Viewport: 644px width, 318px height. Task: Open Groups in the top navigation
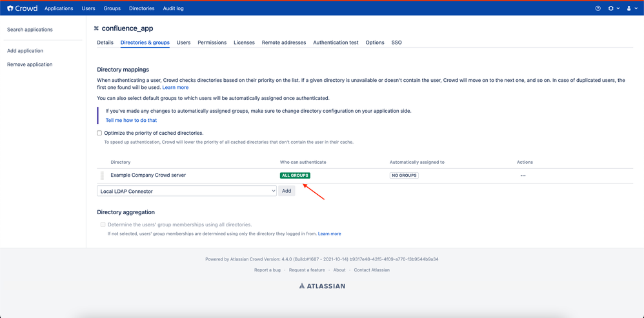tap(112, 8)
